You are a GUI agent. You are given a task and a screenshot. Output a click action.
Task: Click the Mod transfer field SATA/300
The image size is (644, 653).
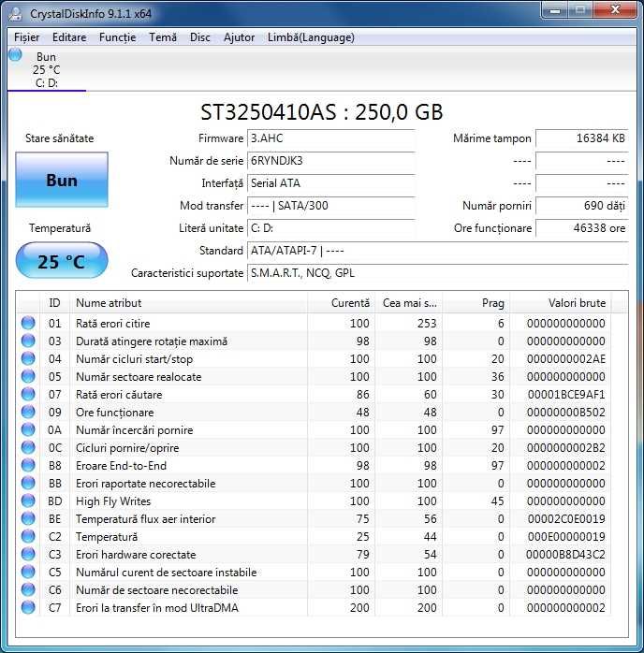click(x=331, y=206)
